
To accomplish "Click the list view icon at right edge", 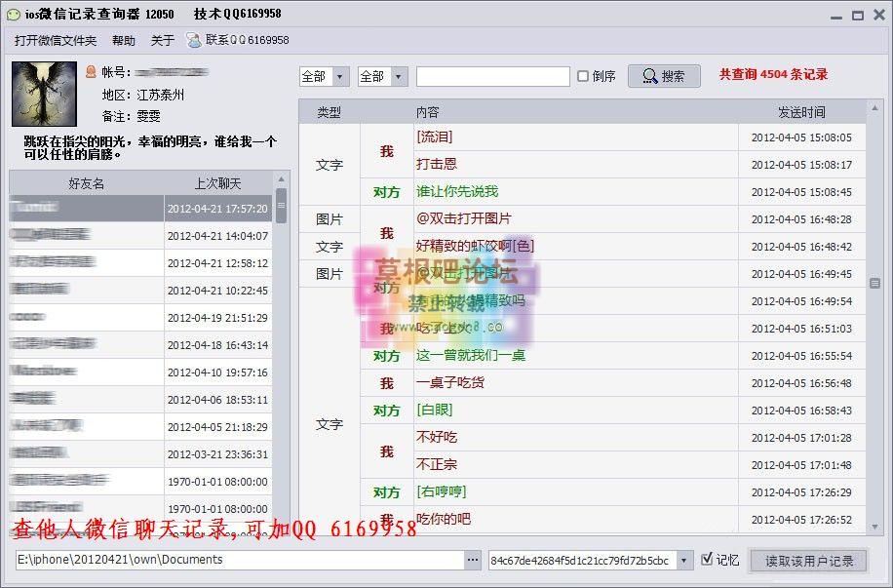I will pos(875,283).
